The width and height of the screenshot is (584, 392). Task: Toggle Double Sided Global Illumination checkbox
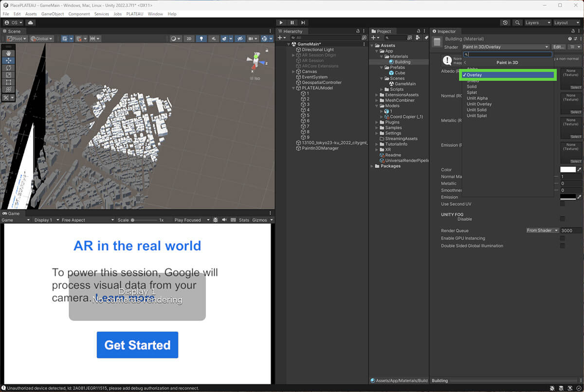point(562,246)
